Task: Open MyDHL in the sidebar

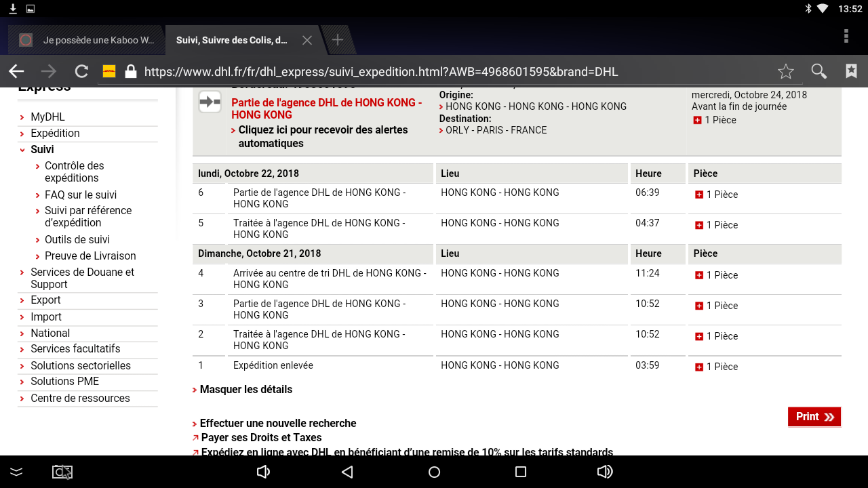Action: 47,117
